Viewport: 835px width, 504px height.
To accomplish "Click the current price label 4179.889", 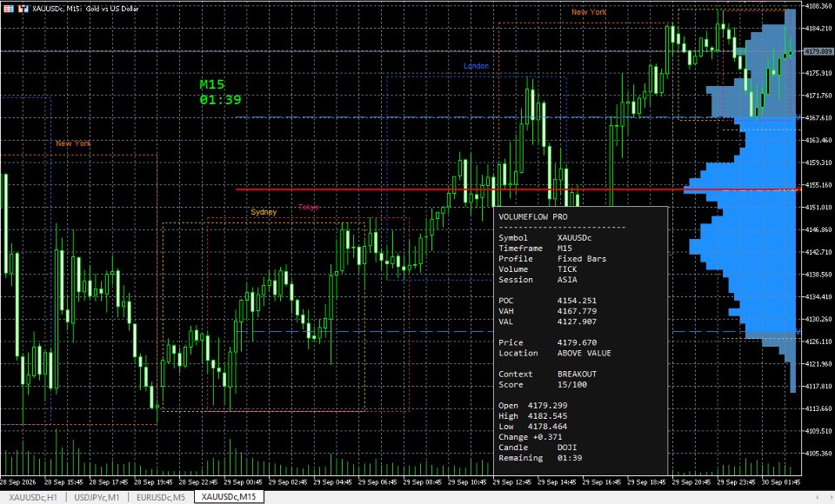I will [818, 51].
